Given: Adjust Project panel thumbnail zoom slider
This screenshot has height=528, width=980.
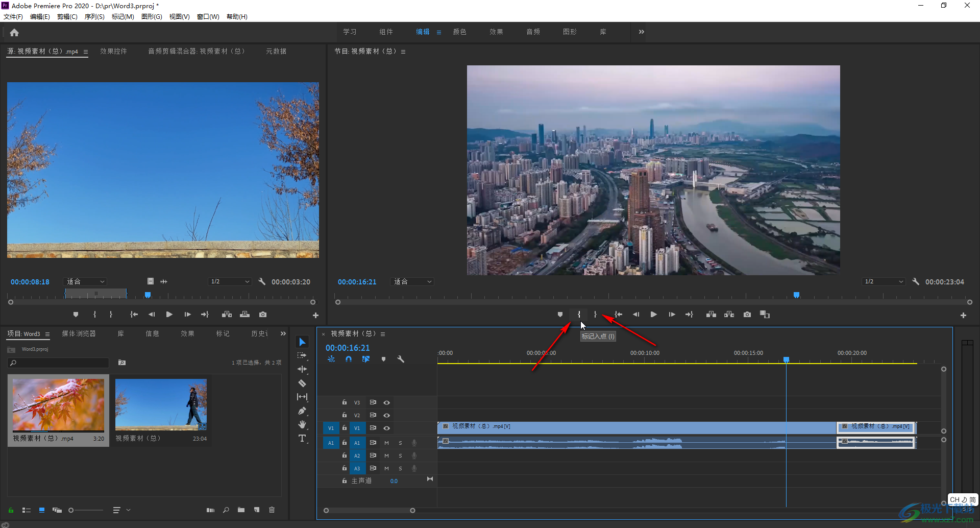Looking at the screenshot, I should 86,510.
